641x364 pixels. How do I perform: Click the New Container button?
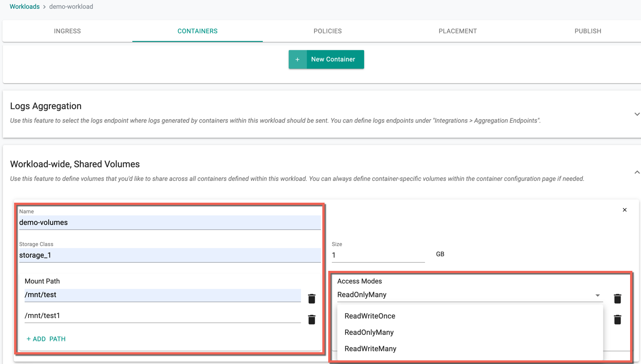click(x=326, y=60)
